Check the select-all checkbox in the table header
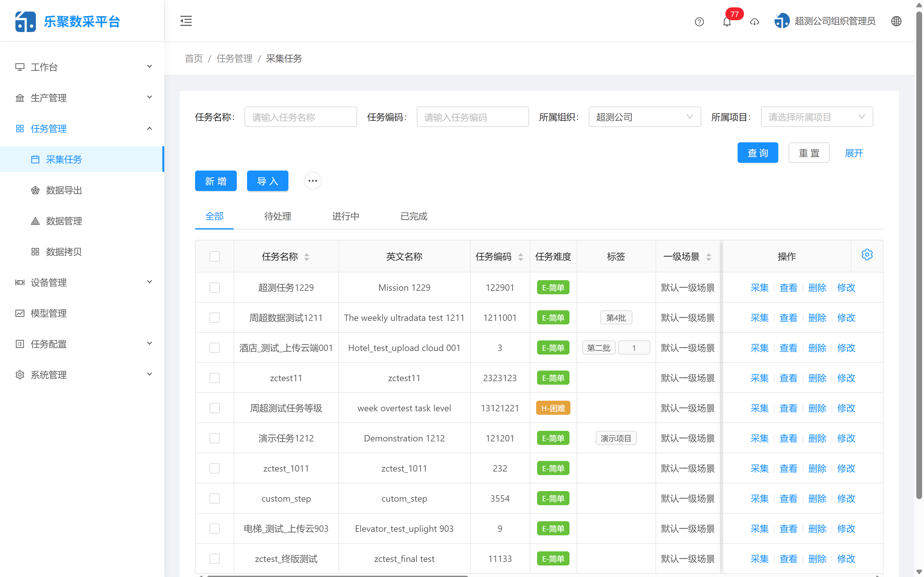Viewport: 924px width, 577px height. tap(215, 256)
